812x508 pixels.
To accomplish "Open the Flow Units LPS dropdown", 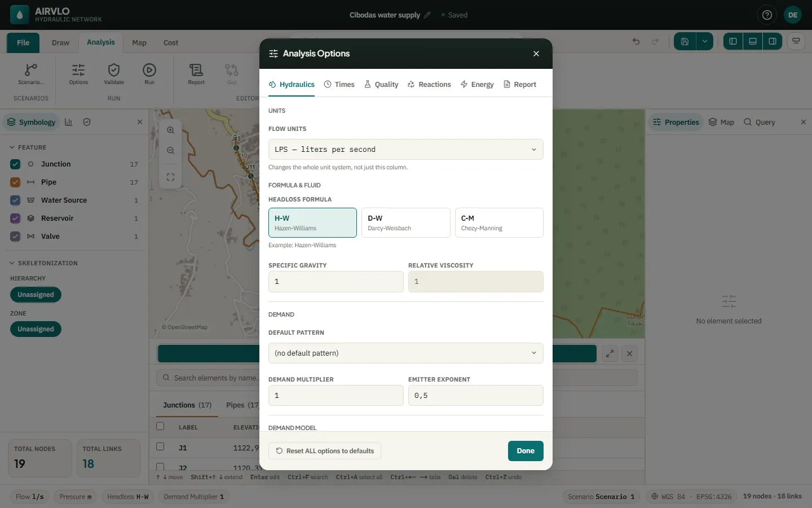I will 406,150.
